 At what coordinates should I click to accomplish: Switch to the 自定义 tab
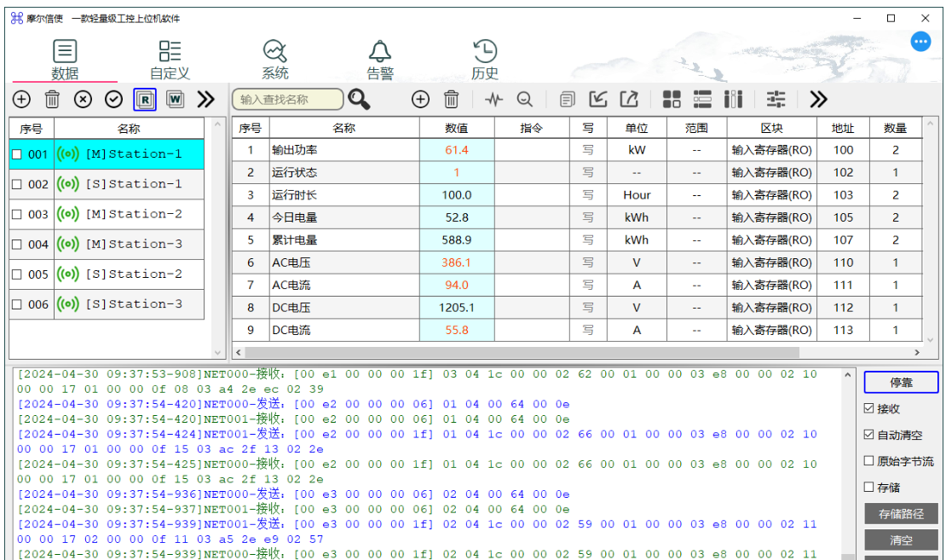click(x=170, y=60)
